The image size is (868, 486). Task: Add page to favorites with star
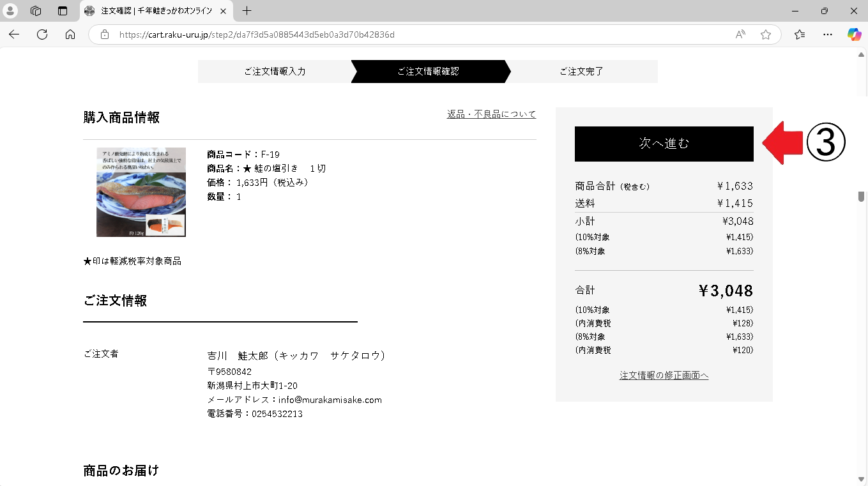pyautogui.click(x=765, y=34)
